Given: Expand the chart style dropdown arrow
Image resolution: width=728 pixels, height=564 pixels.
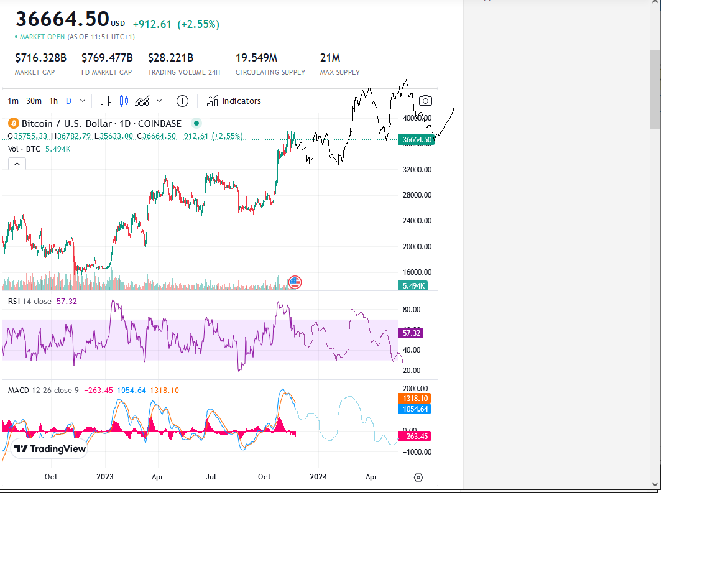Looking at the screenshot, I should click(x=159, y=101).
